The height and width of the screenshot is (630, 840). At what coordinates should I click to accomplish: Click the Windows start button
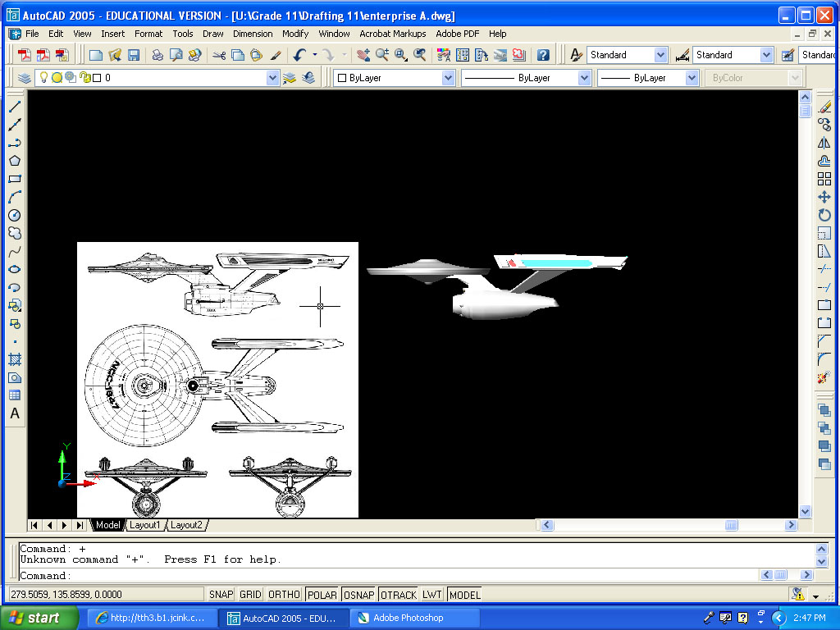point(39,618)
